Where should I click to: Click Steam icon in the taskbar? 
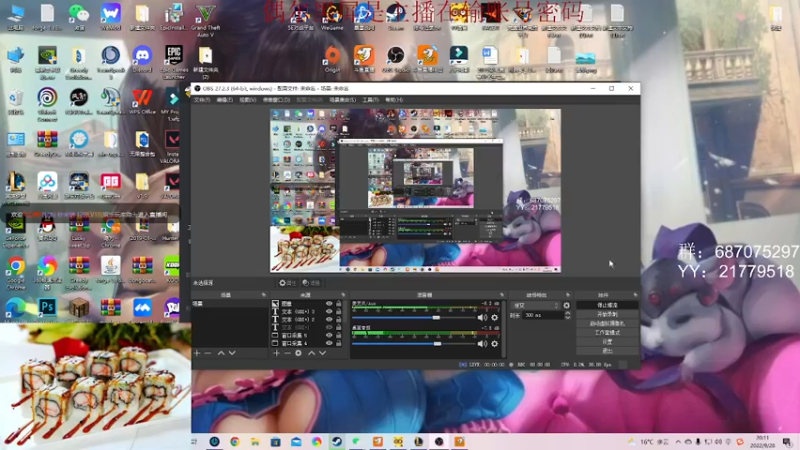point(337,441)
